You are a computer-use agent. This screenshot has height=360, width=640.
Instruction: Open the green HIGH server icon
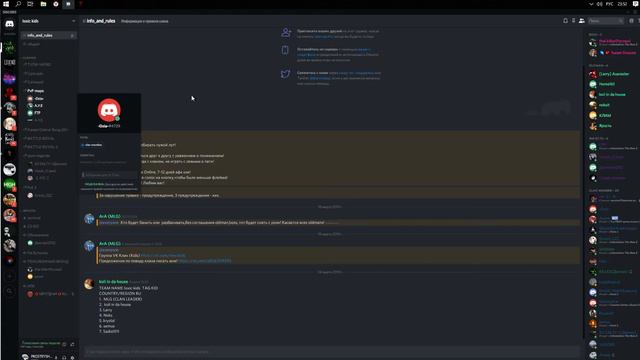pos(9,184)
